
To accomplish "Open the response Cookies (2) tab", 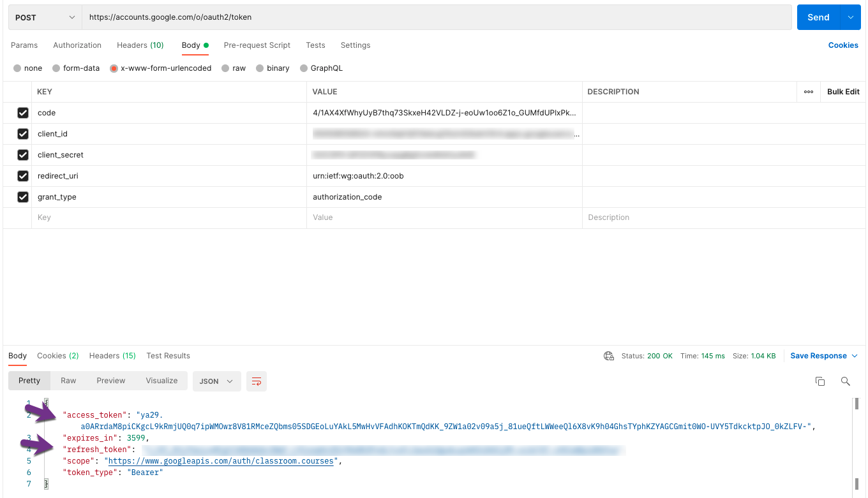I will (58, 356).
